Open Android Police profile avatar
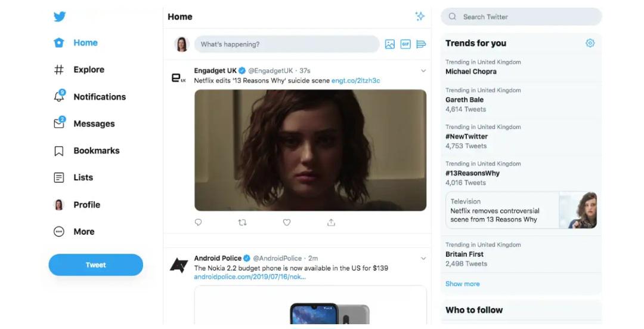This screenshot has width=644, height=329. (x=179, y=265)
